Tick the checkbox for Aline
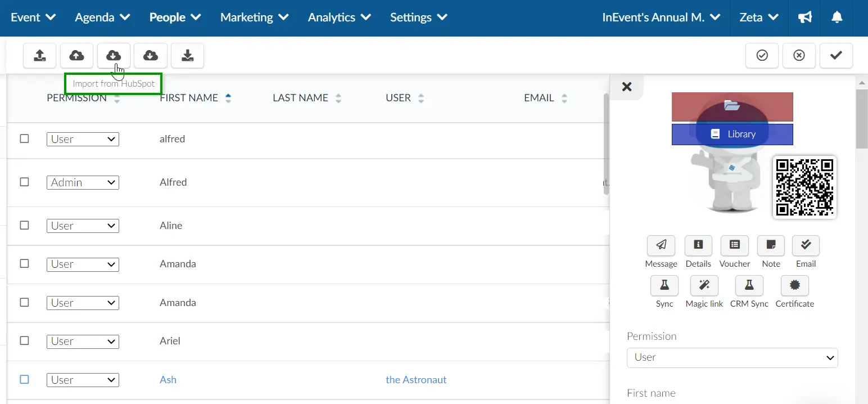The height and width of the screenshot is (404, 868). pos(24,225)
